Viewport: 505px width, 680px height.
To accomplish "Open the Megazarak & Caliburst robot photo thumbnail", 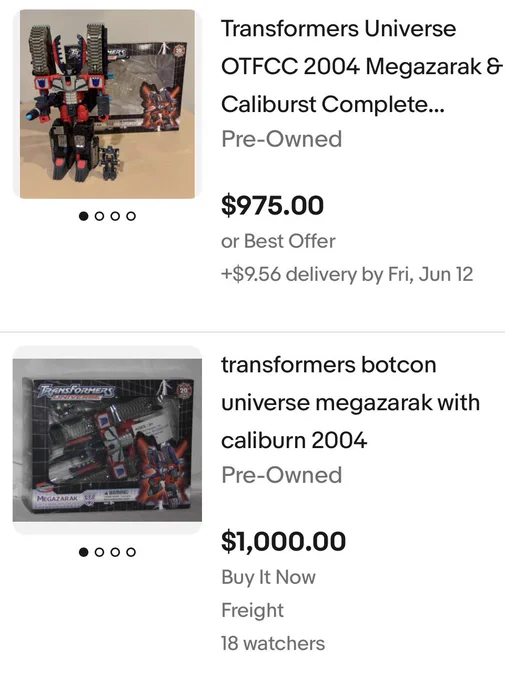I will [x=107, y=104].
